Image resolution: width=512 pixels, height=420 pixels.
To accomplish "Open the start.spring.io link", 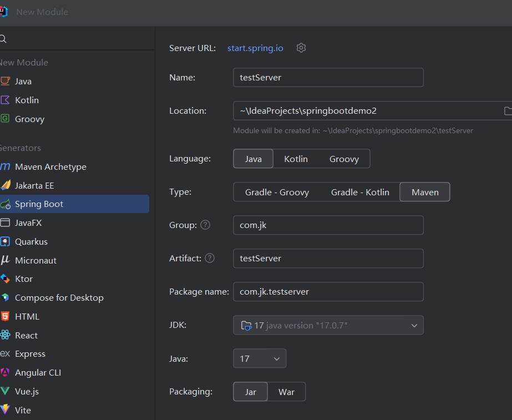I will click(x=255, y=48).
